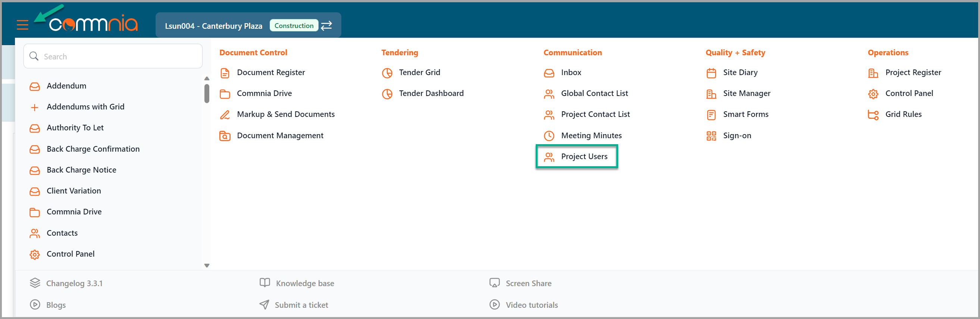Click the Commnia logo
The image size is (980, 319).
coord(93,24)
